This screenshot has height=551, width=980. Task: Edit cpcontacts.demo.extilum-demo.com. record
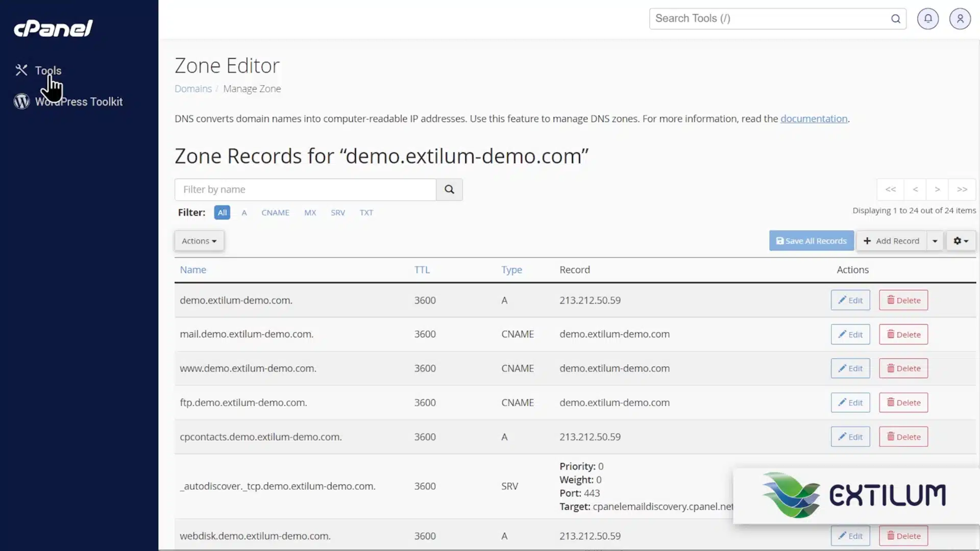[850, 437]
